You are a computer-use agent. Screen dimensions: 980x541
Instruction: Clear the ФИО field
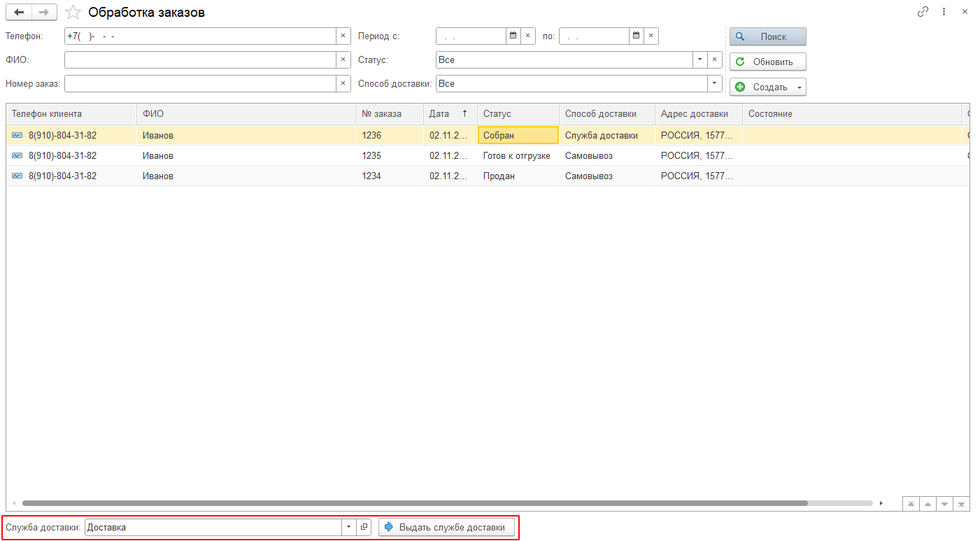(343, 59)
